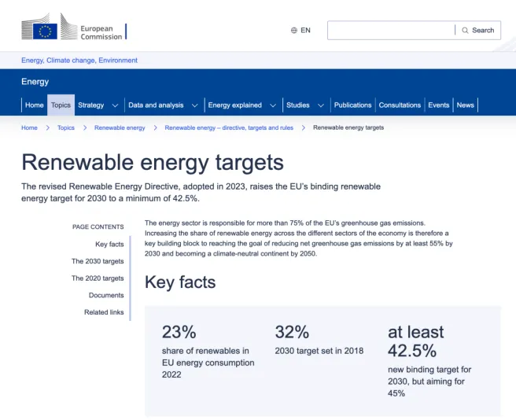The height and width of the screenshot is (420, 516).
Task: Jump to the Documents section
Action: click(x=106, y=295)
